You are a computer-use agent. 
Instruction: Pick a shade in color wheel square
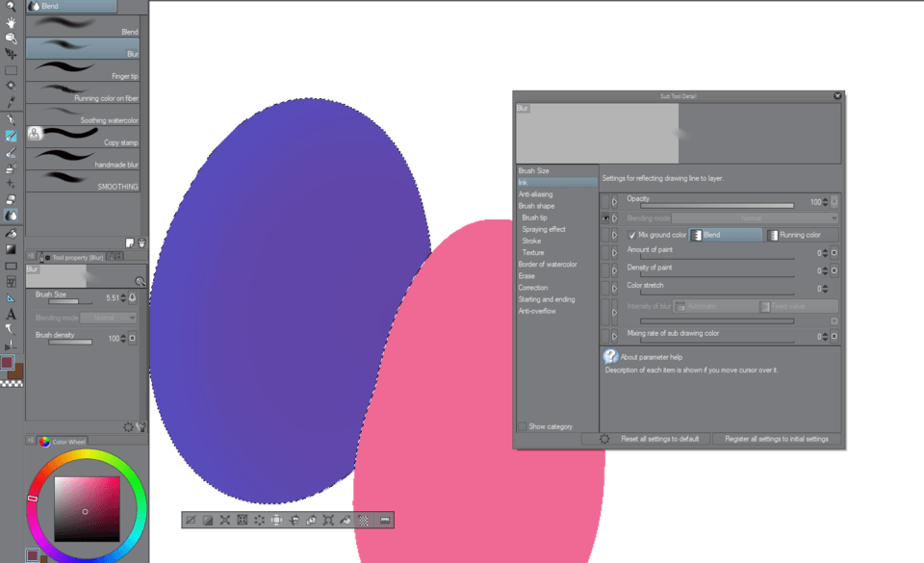click(88, 509)
